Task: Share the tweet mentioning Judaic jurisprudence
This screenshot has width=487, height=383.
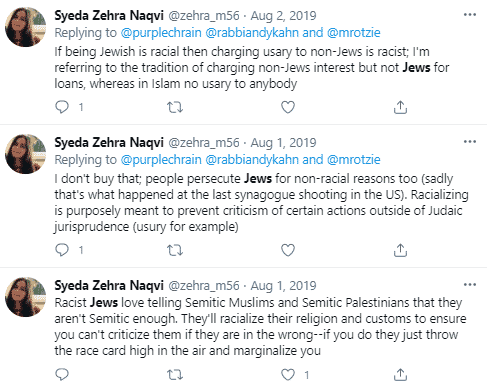Action: tap(400, 250)
